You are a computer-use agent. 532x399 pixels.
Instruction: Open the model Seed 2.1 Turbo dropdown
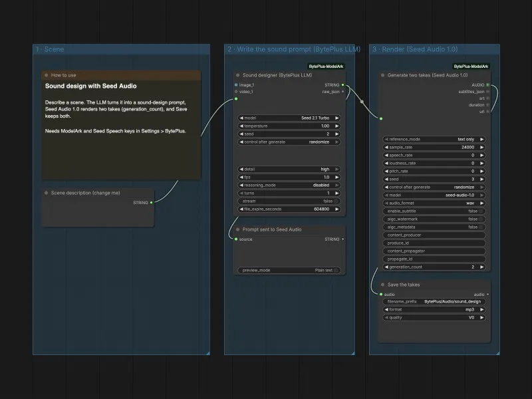coord(289,118)
